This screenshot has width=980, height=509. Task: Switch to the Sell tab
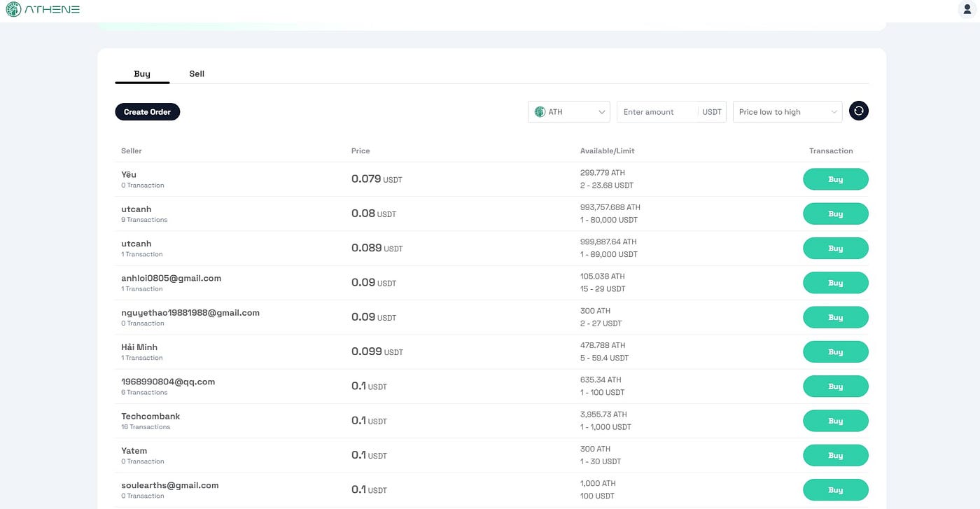197,74
